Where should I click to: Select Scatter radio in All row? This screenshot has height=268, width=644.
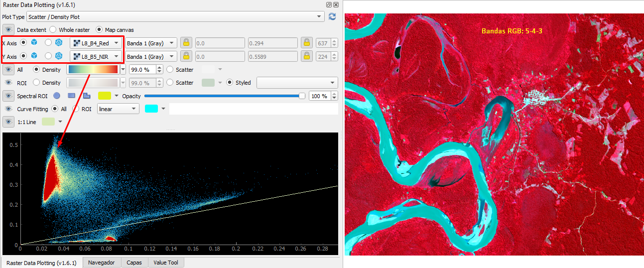[x=170, y=70]
